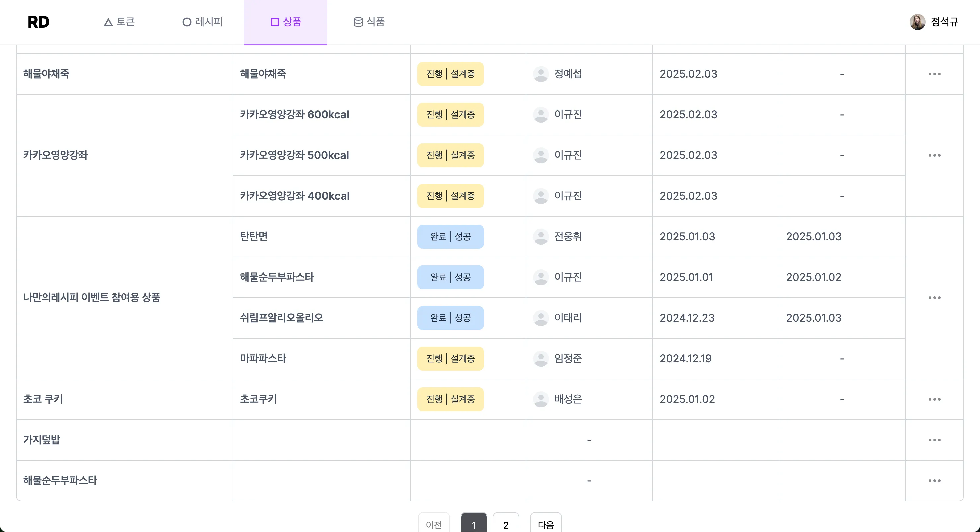Open more options for 해물야채죽 row

coord(934,74)
